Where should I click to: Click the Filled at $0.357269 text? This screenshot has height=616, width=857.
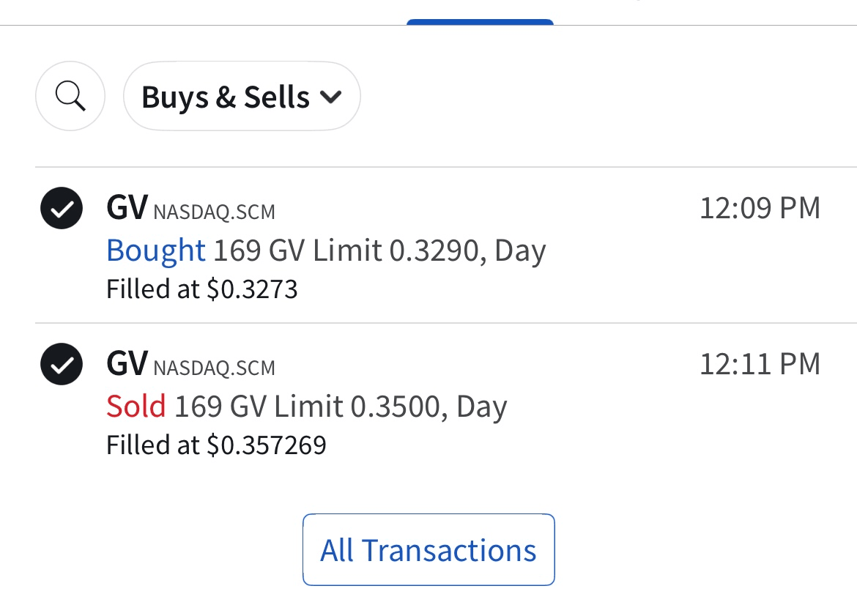tap(216, 445)
